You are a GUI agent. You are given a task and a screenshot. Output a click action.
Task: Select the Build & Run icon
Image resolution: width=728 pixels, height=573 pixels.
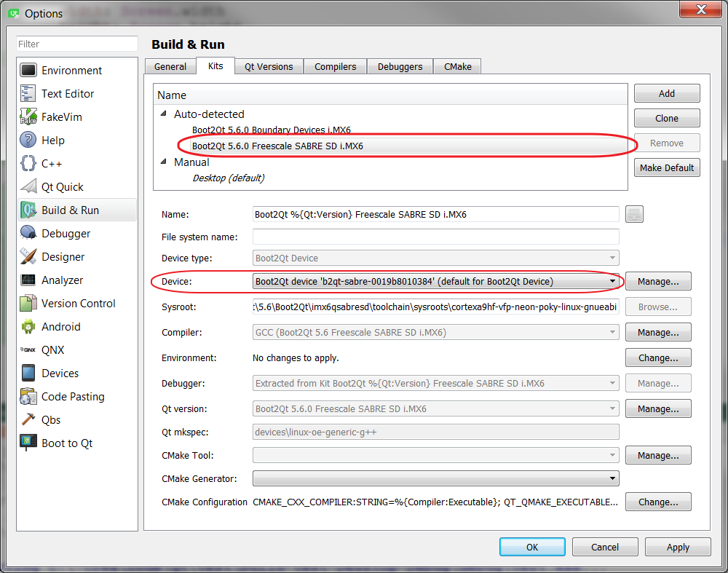tap(28, 210)
